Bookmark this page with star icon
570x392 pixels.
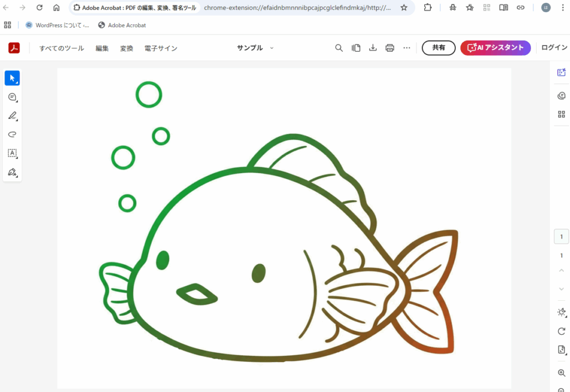pyautogui.click(x=404, y=8)
